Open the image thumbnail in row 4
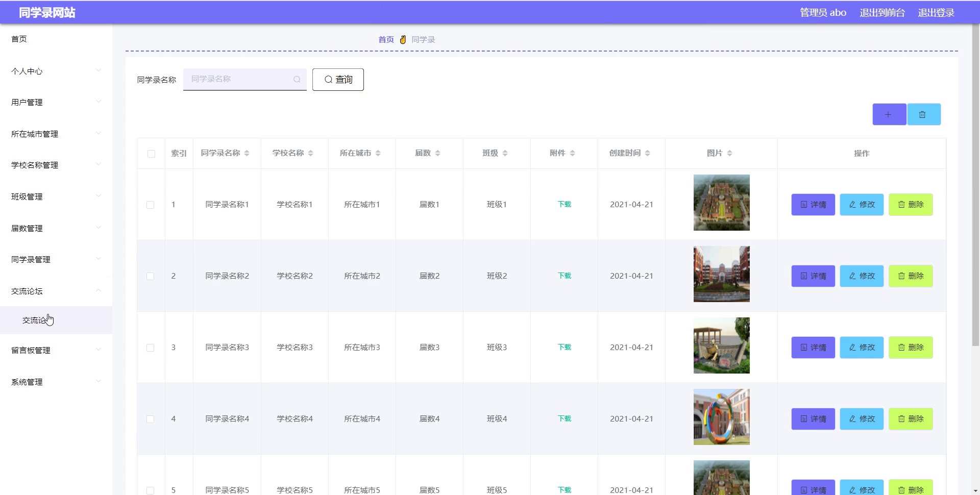The image size is (980, 495). 721,417
